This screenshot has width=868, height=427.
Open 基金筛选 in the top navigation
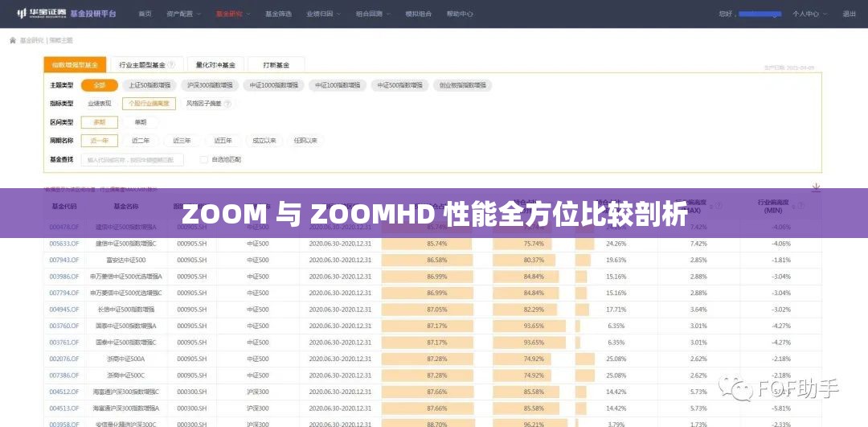(278, 14)
